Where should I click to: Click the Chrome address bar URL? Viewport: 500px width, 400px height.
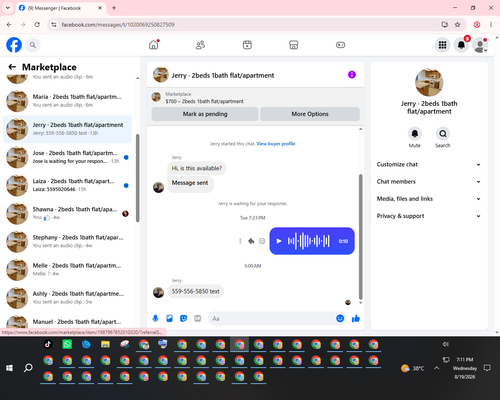118,25
